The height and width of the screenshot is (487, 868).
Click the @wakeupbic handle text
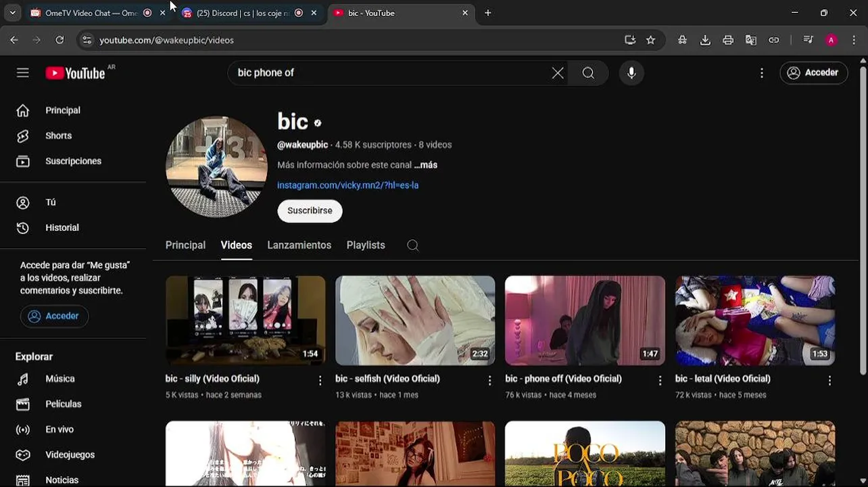click(x=302, y=145)
